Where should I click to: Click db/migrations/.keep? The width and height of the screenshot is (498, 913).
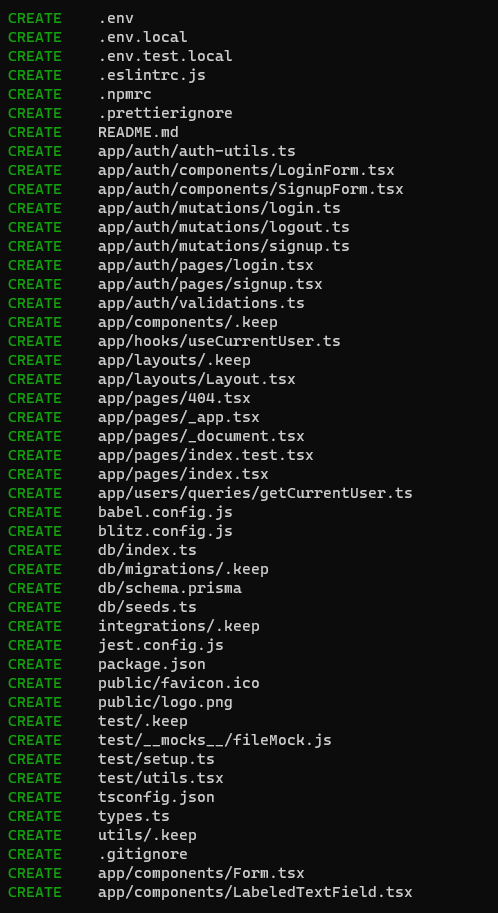(x=183, y=569)
